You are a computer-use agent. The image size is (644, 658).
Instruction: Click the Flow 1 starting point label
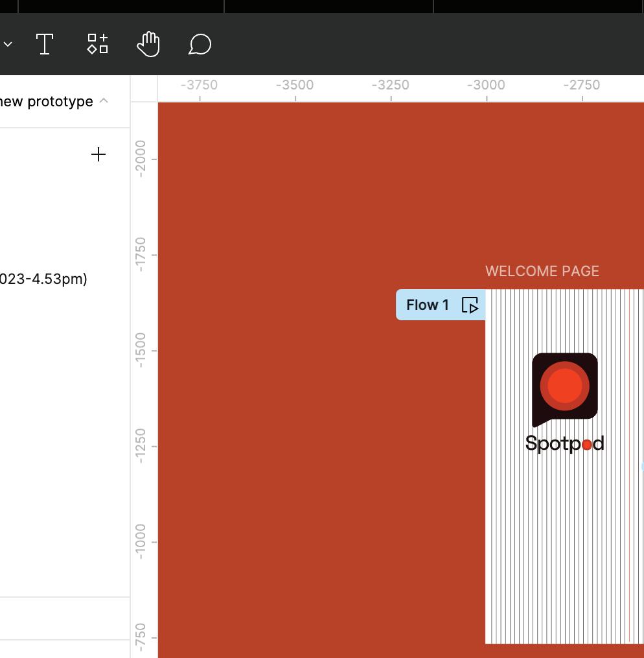[428, 305]
